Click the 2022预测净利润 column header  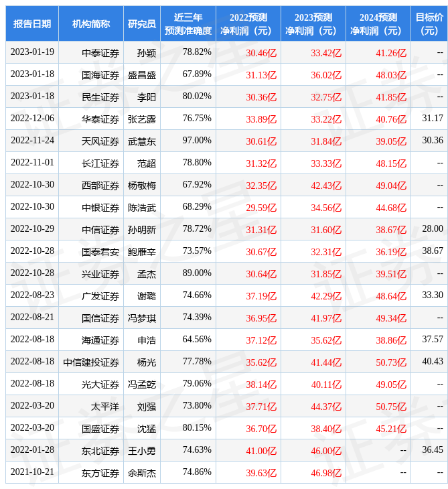click(x=248, y=23)
